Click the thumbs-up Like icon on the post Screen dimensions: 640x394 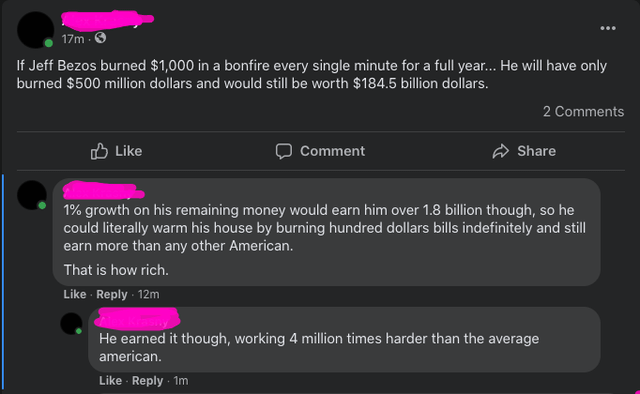point(99,151)
